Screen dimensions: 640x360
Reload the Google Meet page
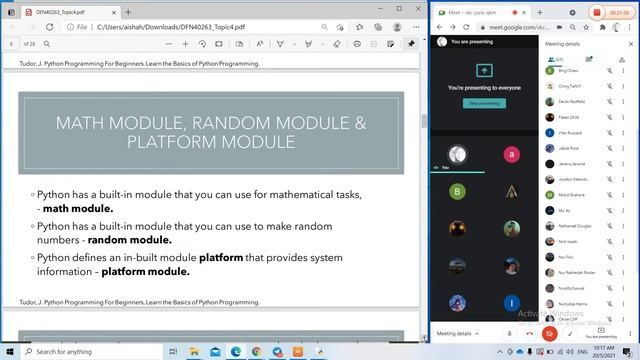click(466, 27)
